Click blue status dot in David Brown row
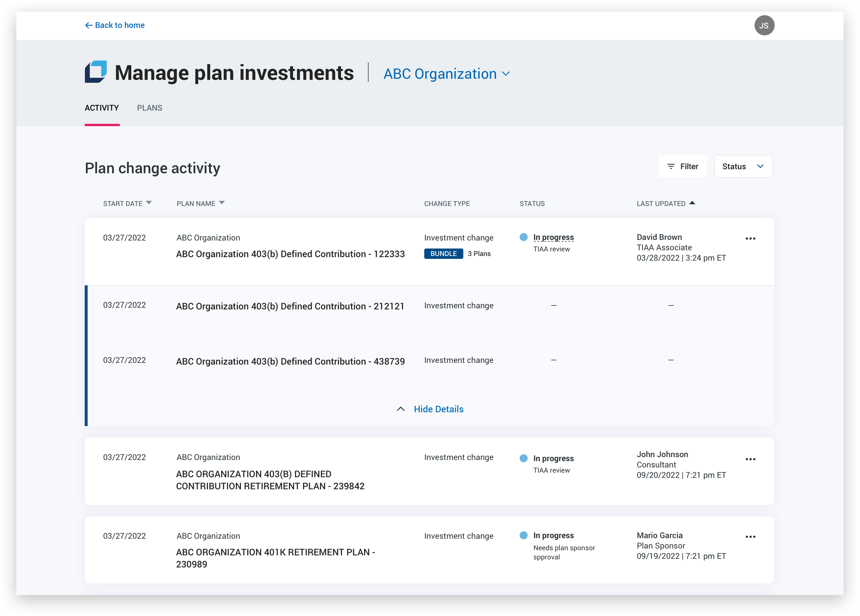The image size is (860, 616). tap(524, 237)
